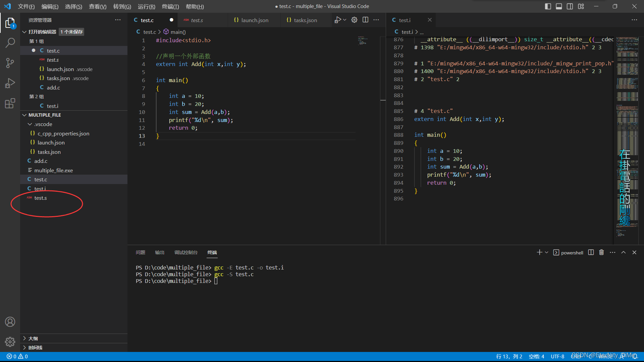
Task: Open the Source Control view
Action: pyautogui.click(x=10, y=63)
